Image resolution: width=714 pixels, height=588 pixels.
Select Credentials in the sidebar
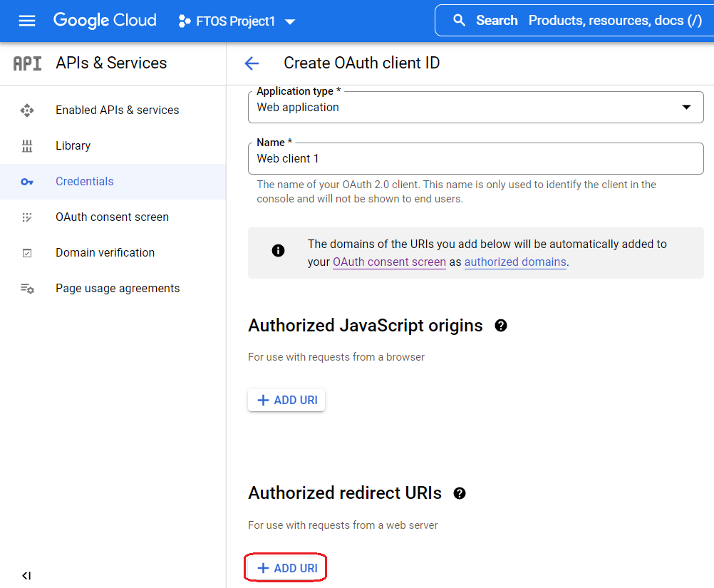coord(84,181)
